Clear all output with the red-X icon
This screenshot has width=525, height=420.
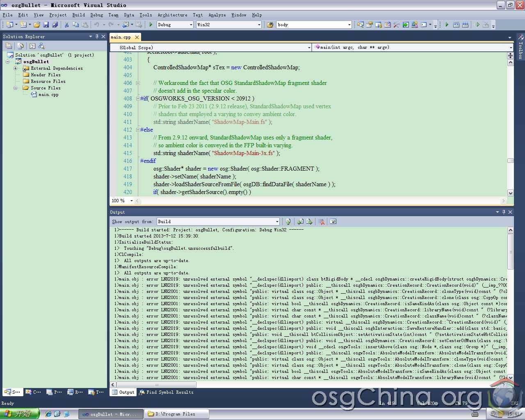(x=322, y=221)
